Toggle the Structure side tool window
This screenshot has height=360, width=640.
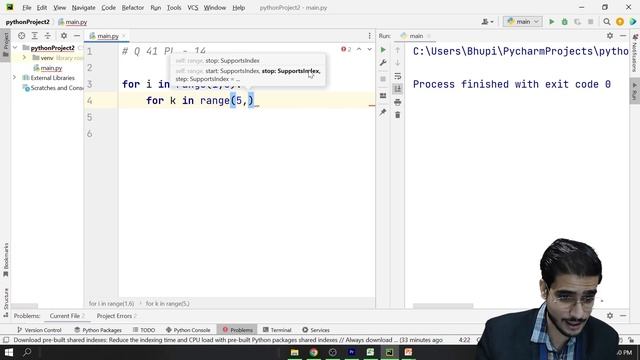[x=5, y=302]
